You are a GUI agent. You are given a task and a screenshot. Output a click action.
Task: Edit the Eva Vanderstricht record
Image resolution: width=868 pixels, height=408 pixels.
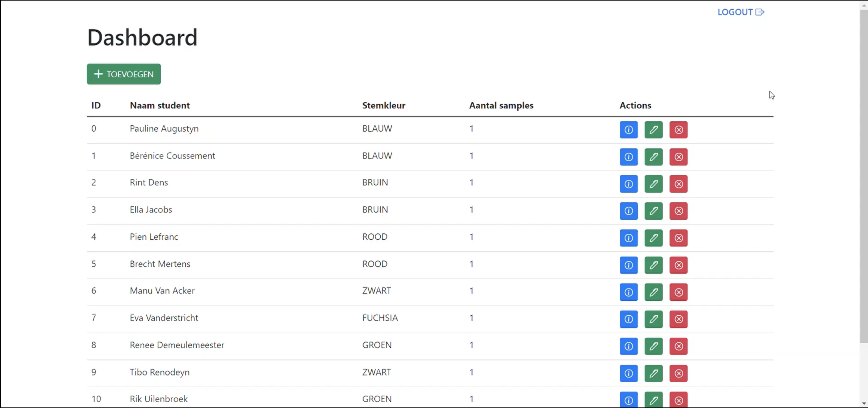pos(653,319)
